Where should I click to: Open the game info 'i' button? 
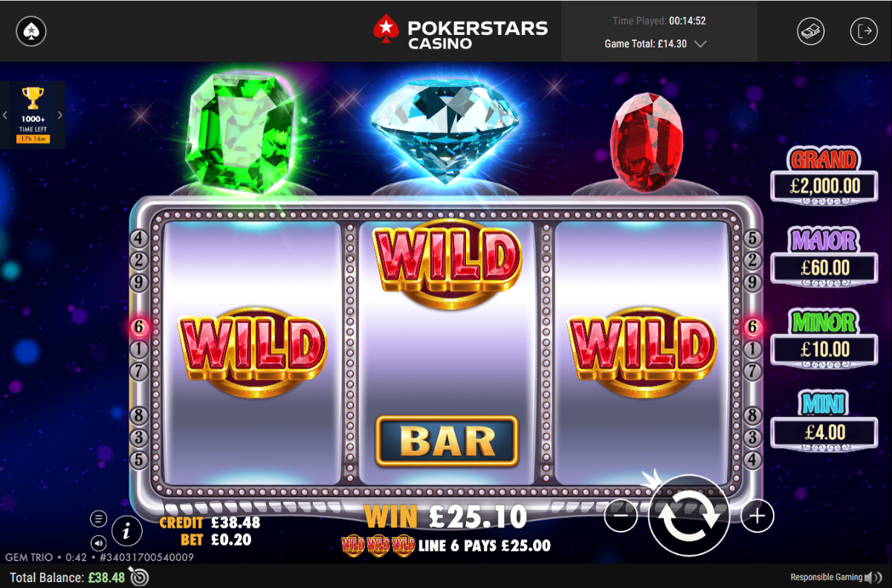pos(127,531)
